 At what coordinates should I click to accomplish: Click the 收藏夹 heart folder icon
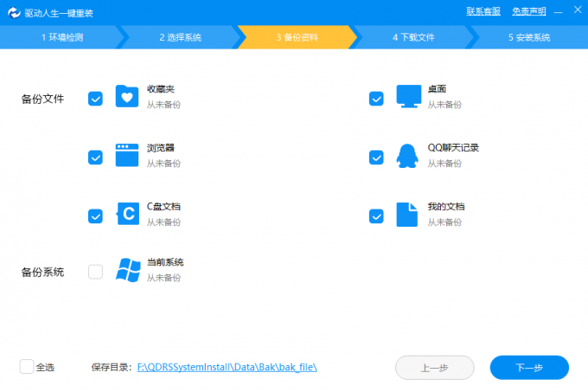click(127, 96)
